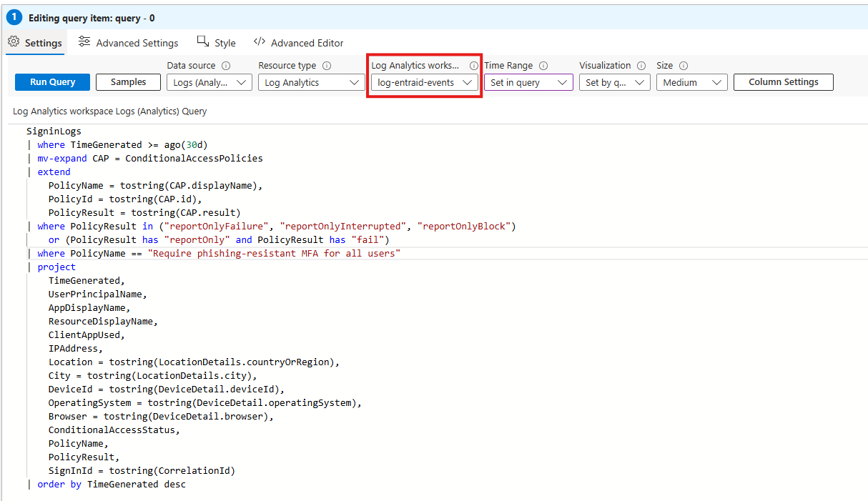
Task: Click the Advanced Editor code icon
Action: pyautogui.click(x=260, y=42)
